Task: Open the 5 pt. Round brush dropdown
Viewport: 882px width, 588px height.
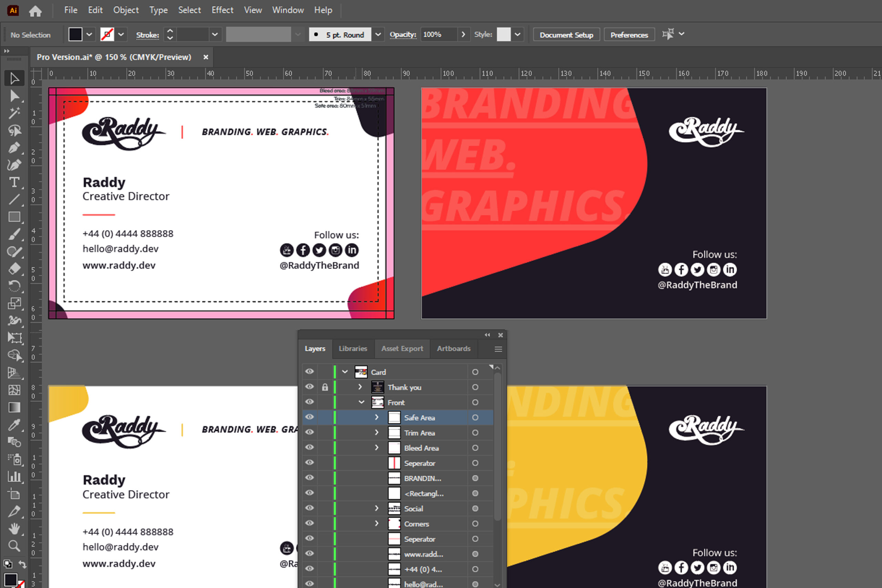Action: (x=378, y=34)
